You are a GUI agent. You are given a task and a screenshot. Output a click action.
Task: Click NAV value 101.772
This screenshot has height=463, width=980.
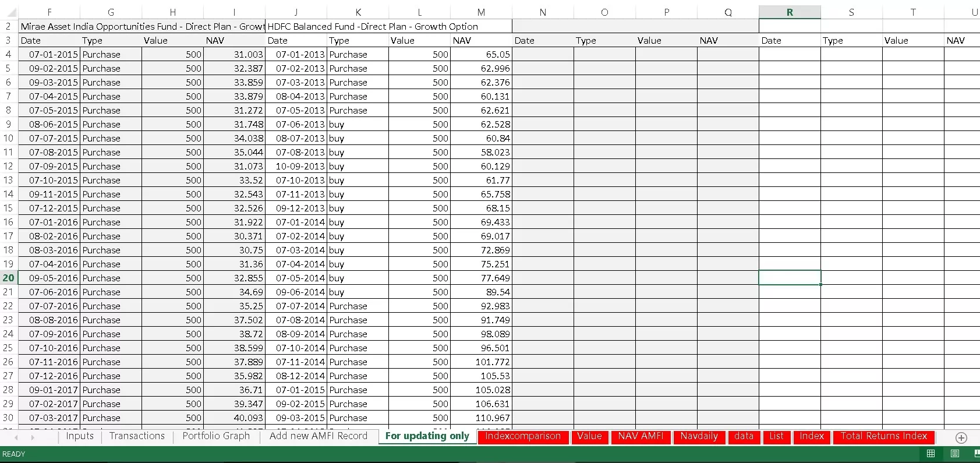481,362
